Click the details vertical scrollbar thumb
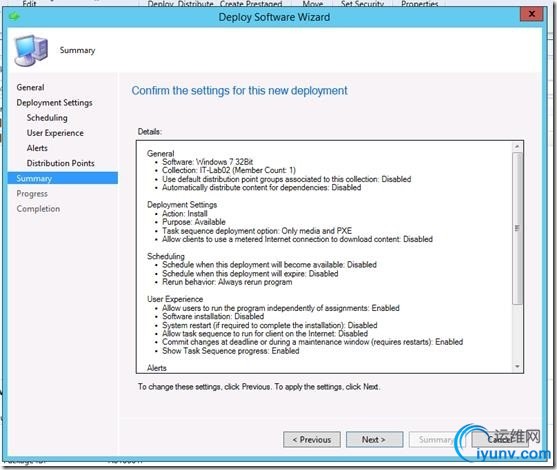The width and height of the screenshot is (557, 470). [x=517, y=228]
